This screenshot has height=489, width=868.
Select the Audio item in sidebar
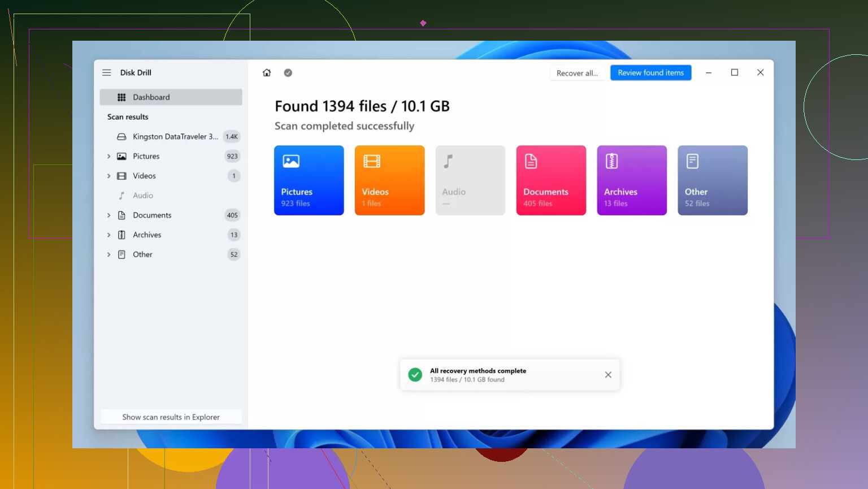[x=143, y=196]
